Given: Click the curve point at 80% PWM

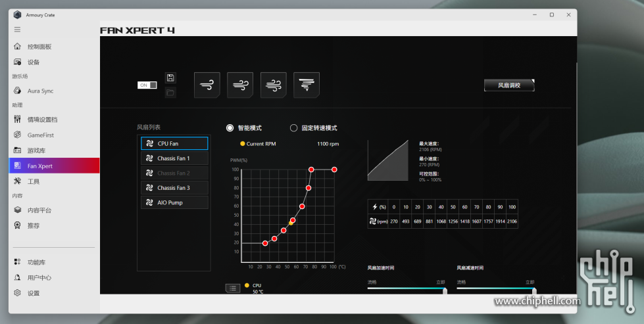Looking at the screenshot, I should click(309, 188).
